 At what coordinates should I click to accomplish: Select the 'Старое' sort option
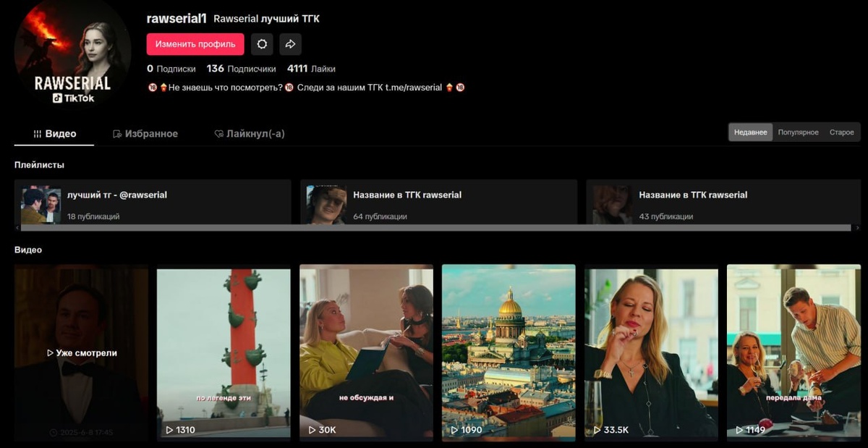[842, 132]
